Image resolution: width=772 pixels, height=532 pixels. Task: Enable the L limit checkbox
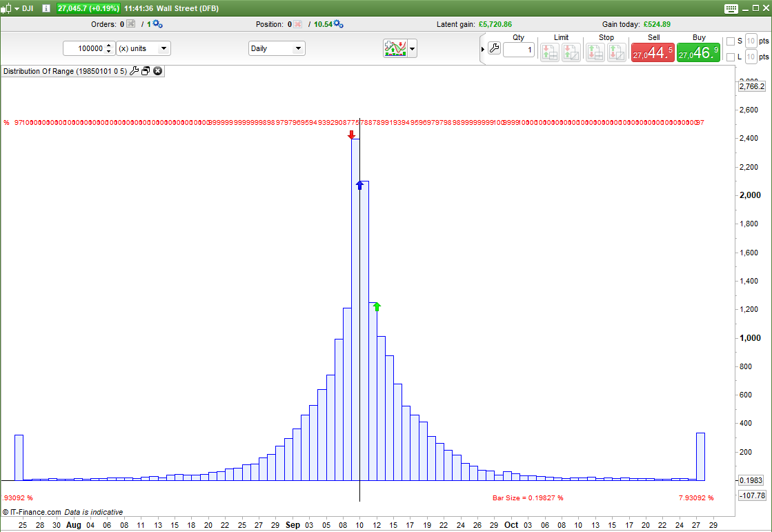point(731,57)
